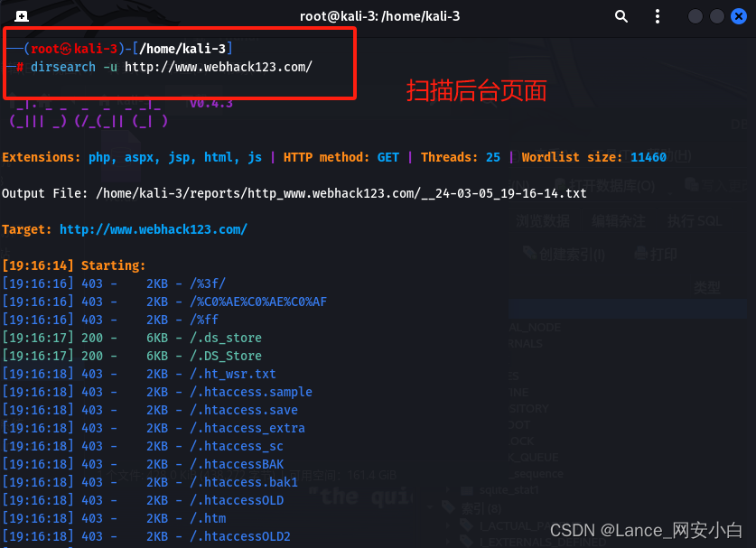The height and width of the screenshot is (548, 756).
Task: Click the tag icon next to 索引(8)
Action: tap(449, 506)
